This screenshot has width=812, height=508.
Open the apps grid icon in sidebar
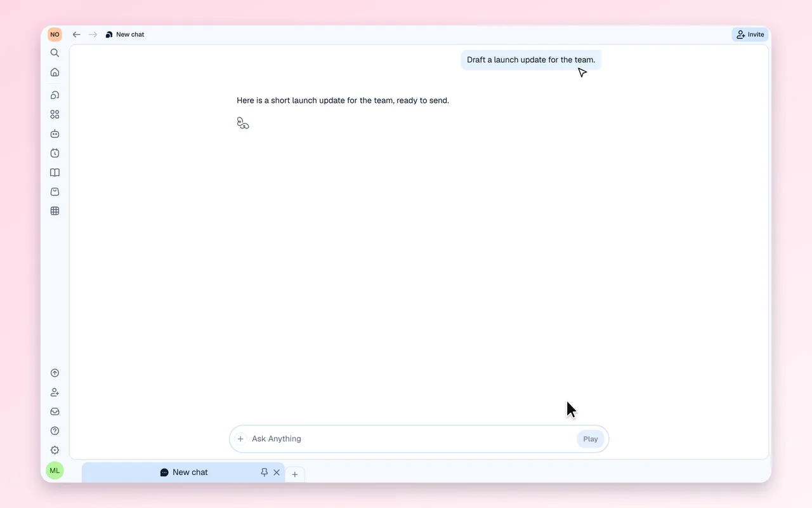tap(55, 115)
